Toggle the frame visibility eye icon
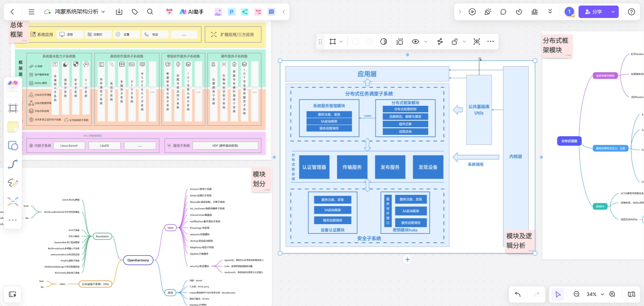 [x=415, y=41]
